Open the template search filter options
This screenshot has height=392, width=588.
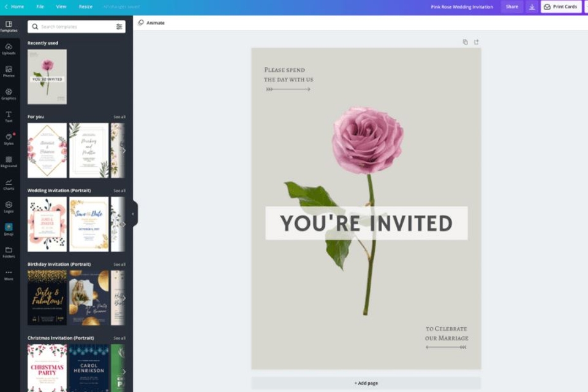coord(119,27)
